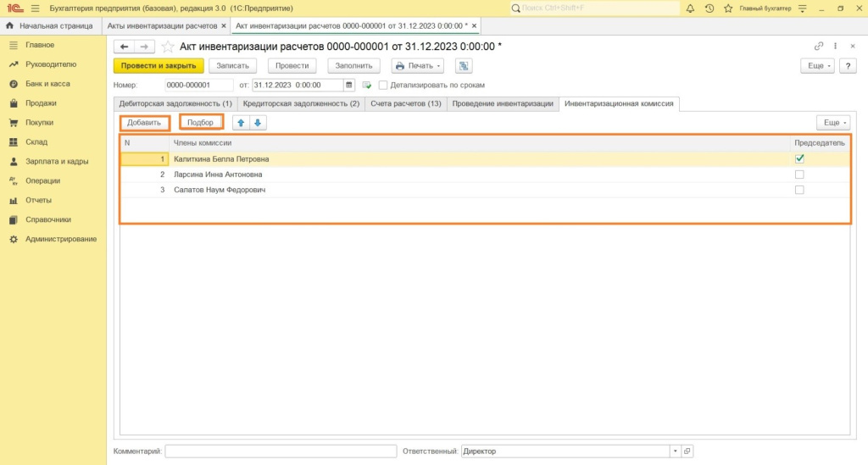Switch to Дебиторская задолженность (1) tab

coord(175,103)
